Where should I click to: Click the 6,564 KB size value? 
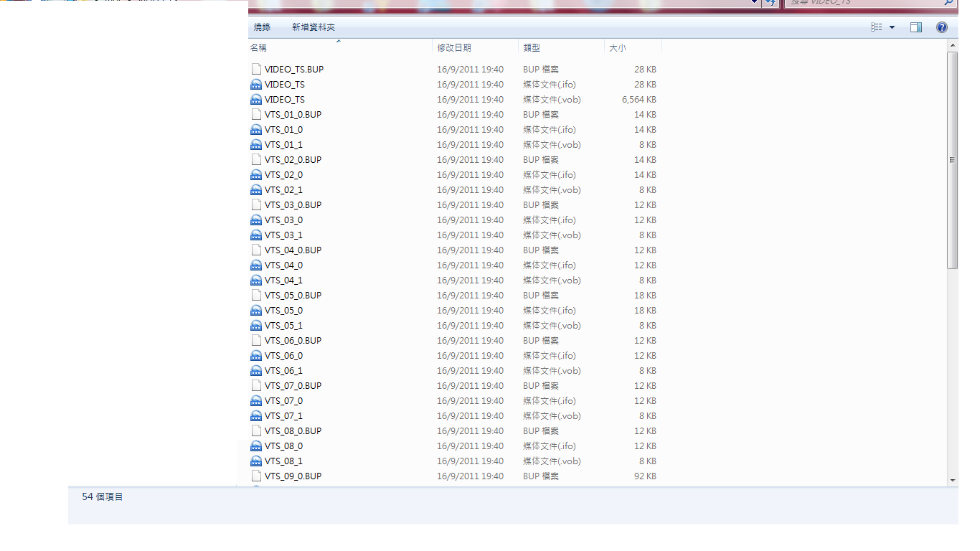pyautogui.click(x=639, y=100)
